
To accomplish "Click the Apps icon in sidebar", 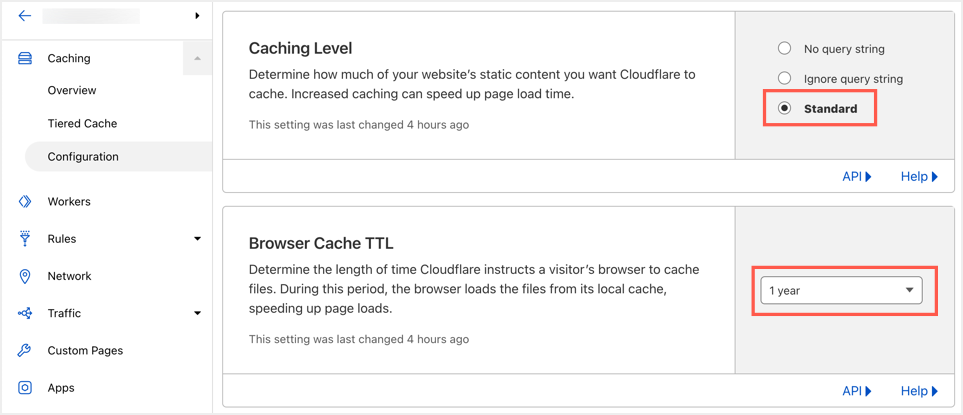I will pos(25,388).
